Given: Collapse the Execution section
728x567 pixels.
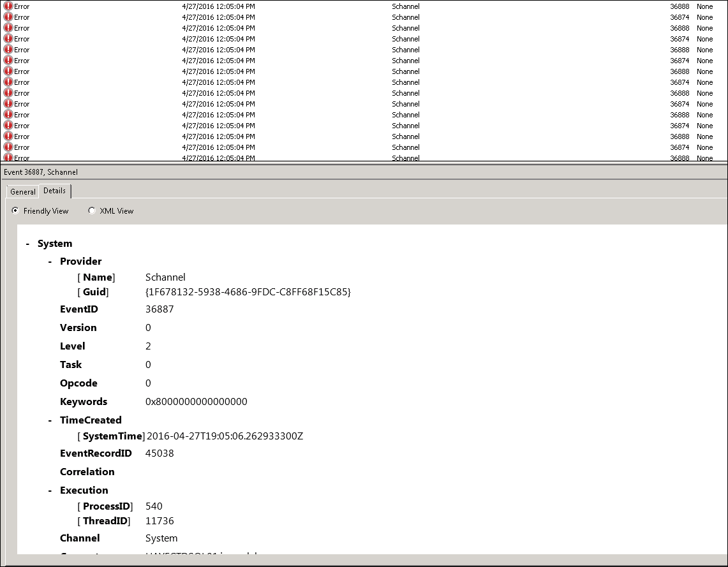Looking at the screenshot, I should pyautogui.click(x=50, y=490).
